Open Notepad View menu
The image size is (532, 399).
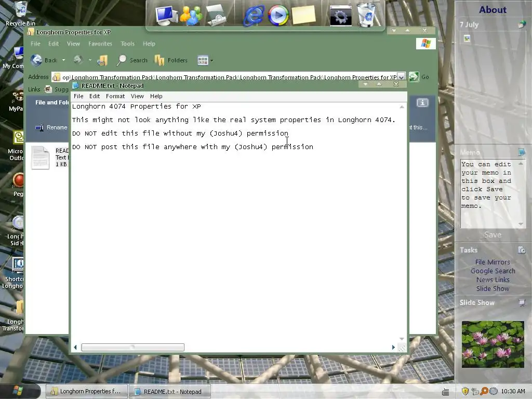(137, 96)
